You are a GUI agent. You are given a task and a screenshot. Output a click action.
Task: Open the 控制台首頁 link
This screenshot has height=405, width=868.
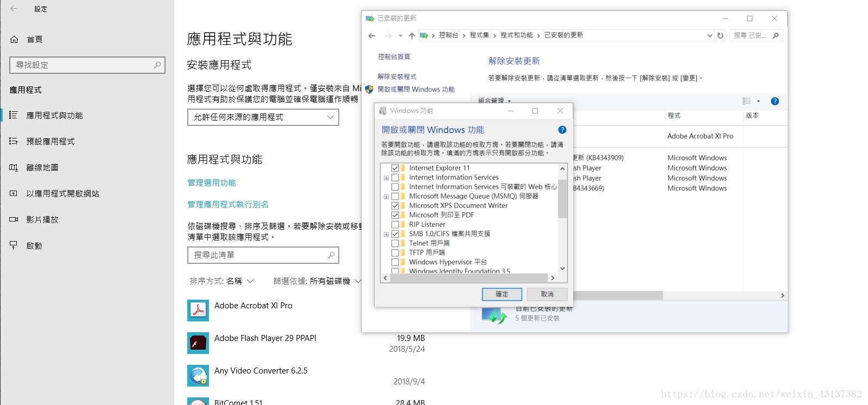(x=394, y=56)
